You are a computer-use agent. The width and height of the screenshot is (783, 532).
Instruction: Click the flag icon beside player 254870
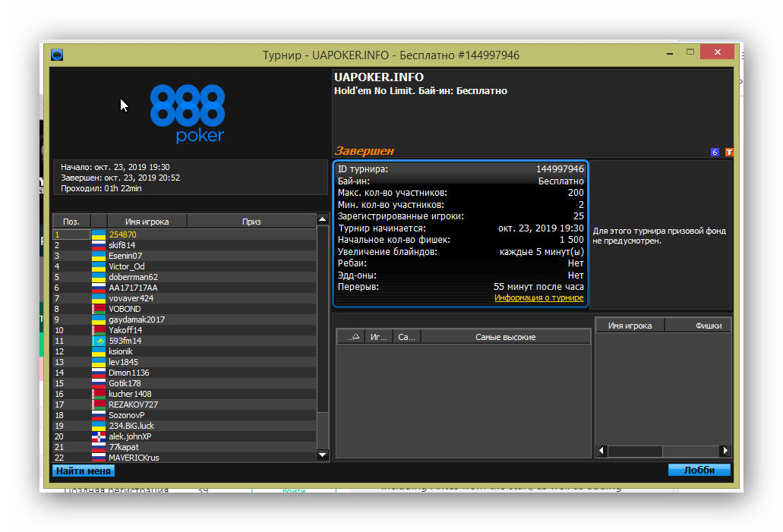click(x=99, y=235)
